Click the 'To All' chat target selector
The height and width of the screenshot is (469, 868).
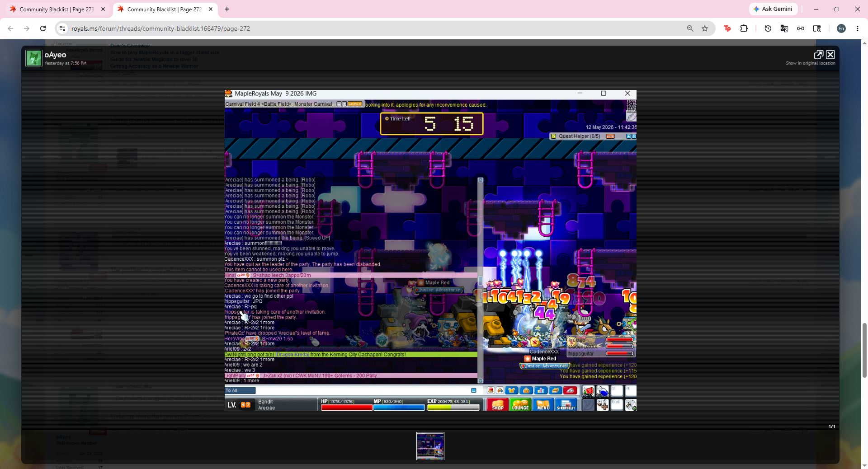240,390
